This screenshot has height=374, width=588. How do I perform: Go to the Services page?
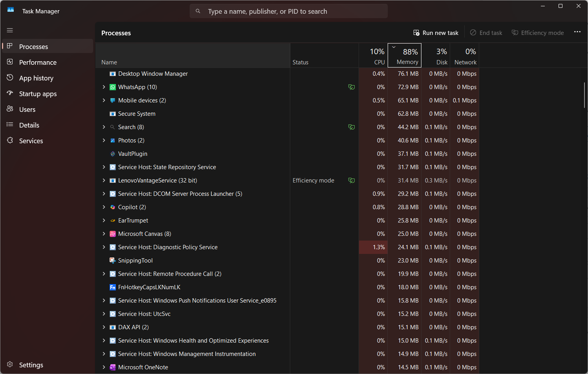tap(31, 141)
